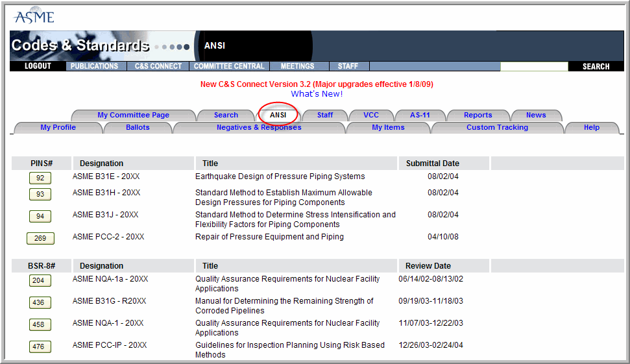The height and width of the screenshot is (364, 630).
Task: Click the BSR-8# column header
Action: pos(42,266)
